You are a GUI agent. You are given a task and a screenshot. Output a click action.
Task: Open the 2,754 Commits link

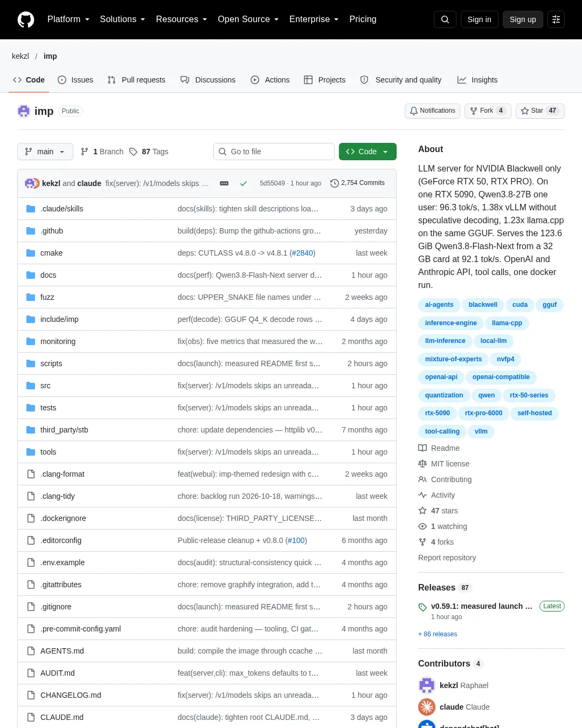(358, 183)
